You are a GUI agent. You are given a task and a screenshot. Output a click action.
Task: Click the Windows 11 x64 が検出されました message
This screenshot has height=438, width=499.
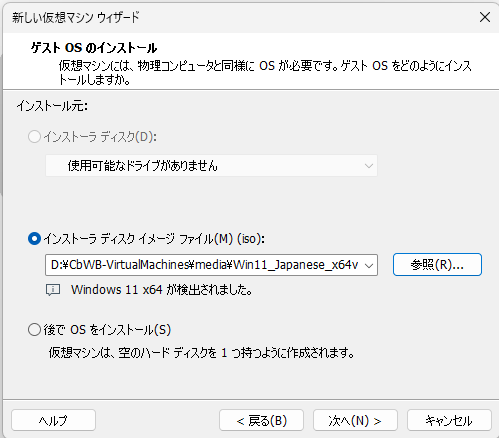pyautogui.click(x=162, y=290)
